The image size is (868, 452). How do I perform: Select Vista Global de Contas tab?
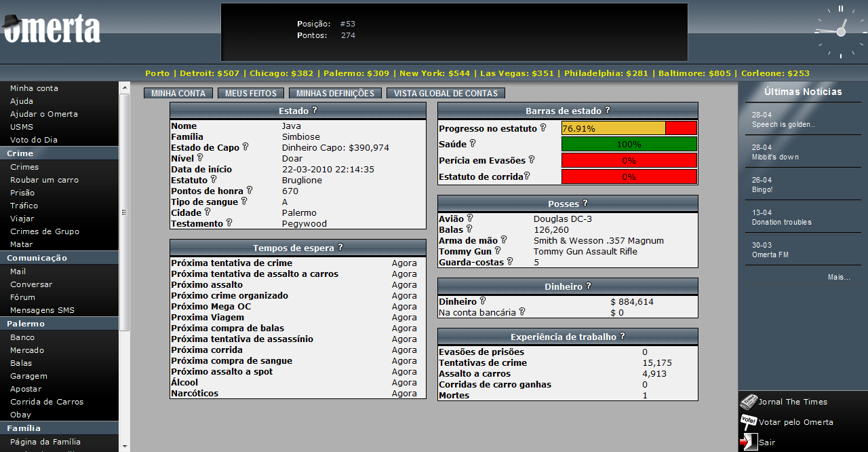click(x=446, y=94)
